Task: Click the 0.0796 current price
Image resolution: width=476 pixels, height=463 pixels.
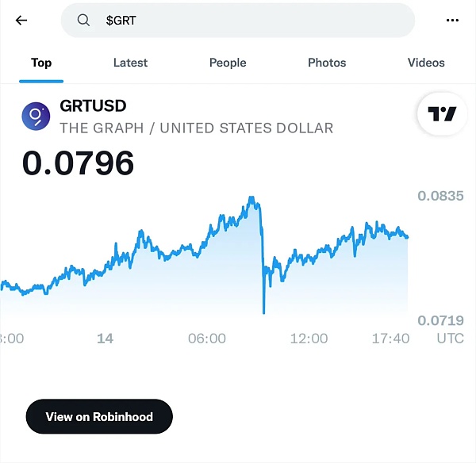Action: coord(78,163)
